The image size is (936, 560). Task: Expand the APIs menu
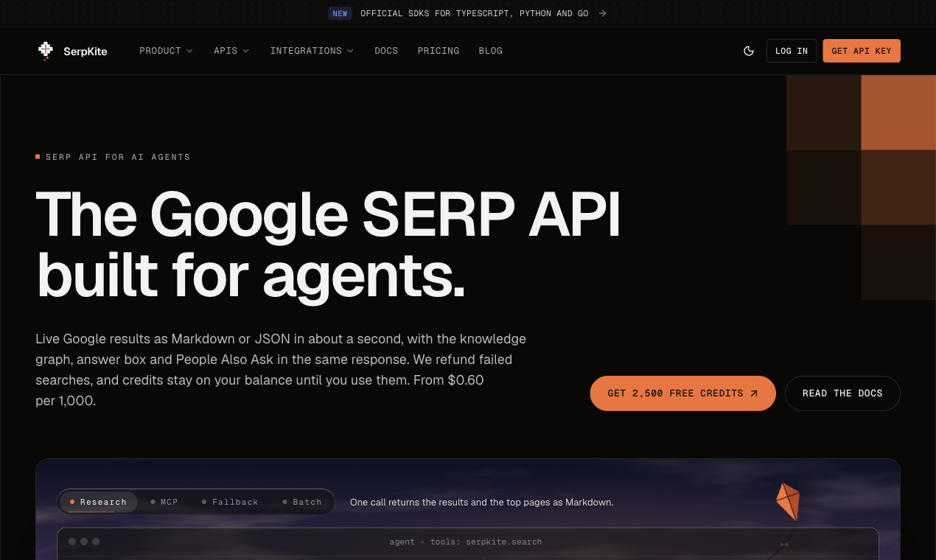point(231,51)
